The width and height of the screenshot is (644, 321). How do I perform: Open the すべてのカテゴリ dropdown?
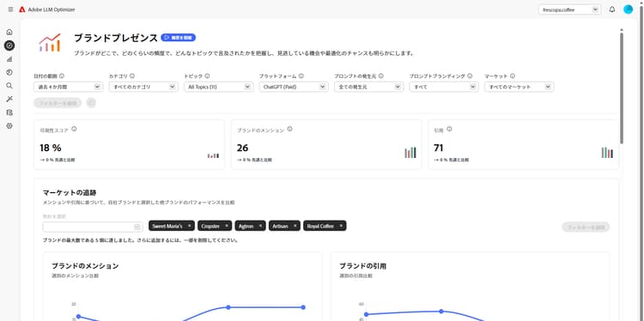pyautogui.click(x=143, y=87)
